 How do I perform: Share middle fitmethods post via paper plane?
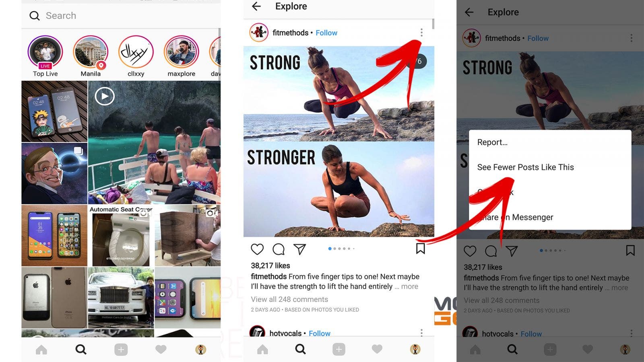pos(300,249)
